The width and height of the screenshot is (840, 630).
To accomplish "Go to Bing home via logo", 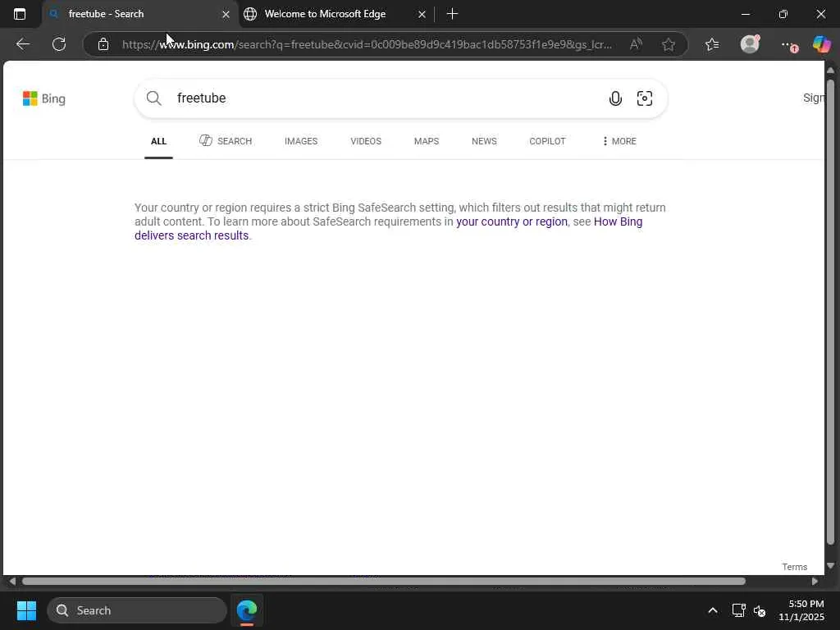I will [44, 98].
